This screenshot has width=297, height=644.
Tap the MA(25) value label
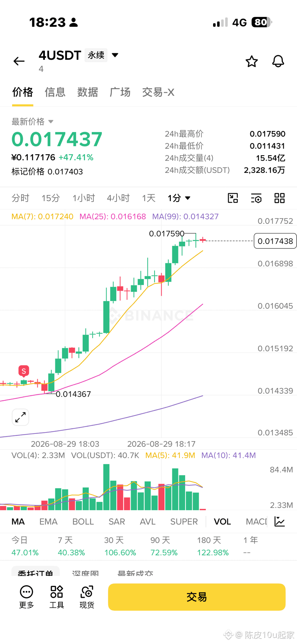[113, 217]
